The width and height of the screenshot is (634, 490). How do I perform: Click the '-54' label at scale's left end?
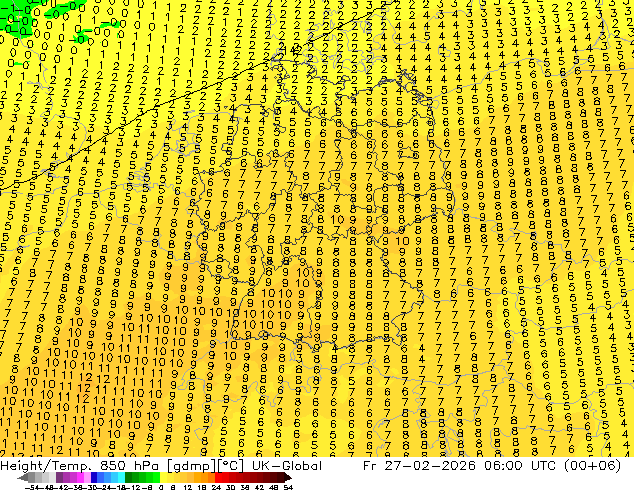pyautogui.click(x=32, y=487)
